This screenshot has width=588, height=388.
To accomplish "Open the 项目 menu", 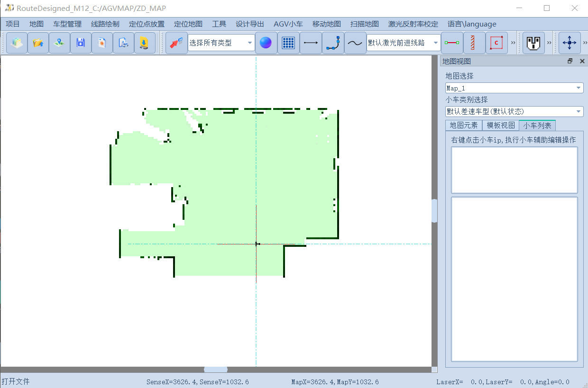I will 13,24.
